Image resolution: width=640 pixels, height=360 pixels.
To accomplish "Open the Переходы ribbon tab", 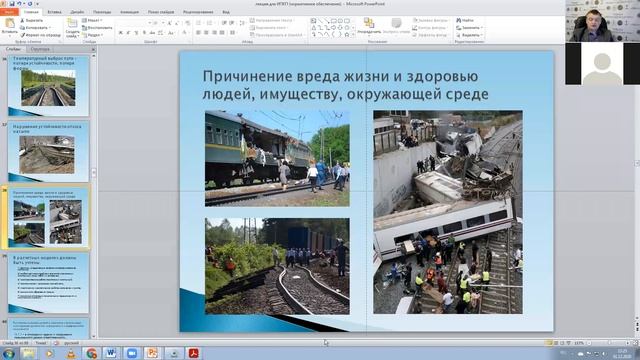I will pyautogui.click(x=102, y=12).
